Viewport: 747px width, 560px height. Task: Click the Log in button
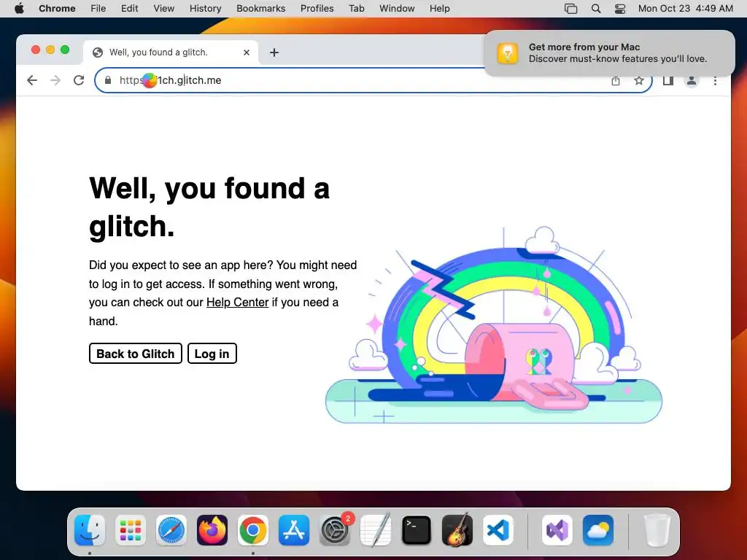(x=212, y=354)
